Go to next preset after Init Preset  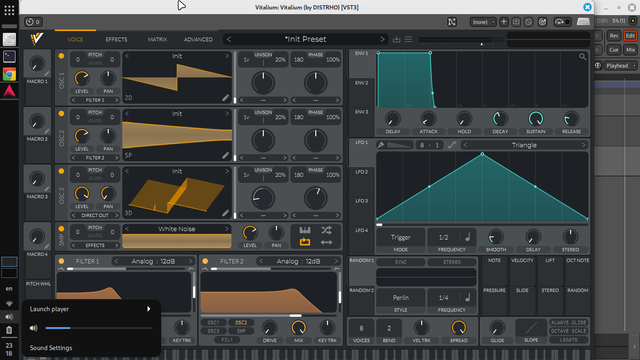[x=382, y=39]
